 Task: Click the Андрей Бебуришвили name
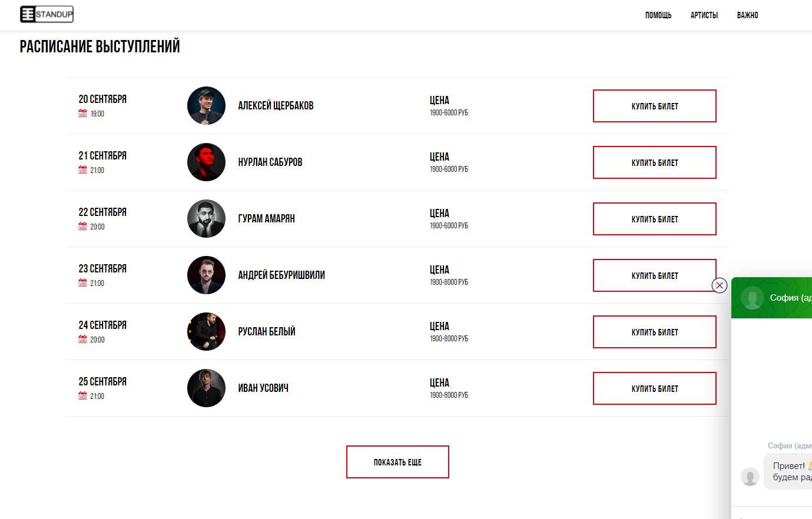click(281, 275)
